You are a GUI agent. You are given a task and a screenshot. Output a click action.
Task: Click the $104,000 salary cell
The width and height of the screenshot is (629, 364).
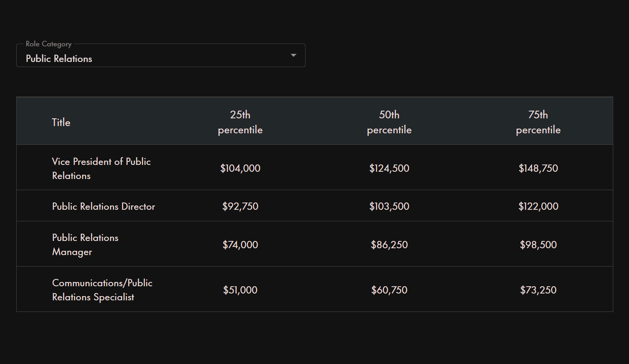[240, 168]
